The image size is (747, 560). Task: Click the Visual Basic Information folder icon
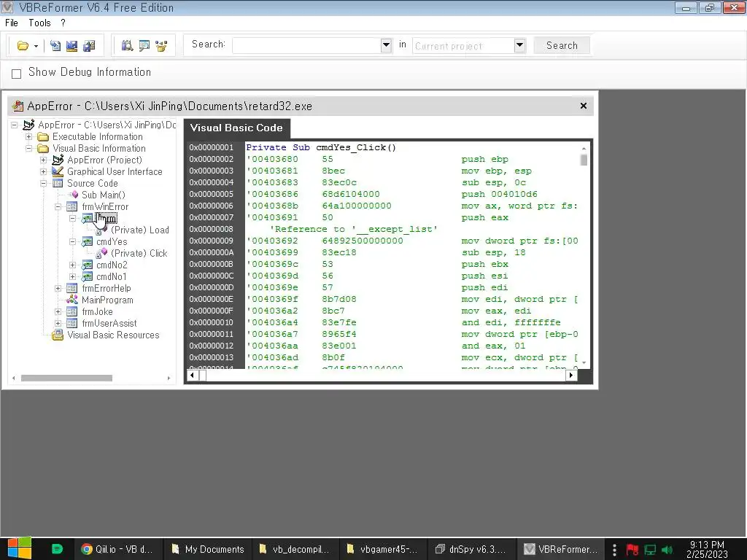click(43, 149)
